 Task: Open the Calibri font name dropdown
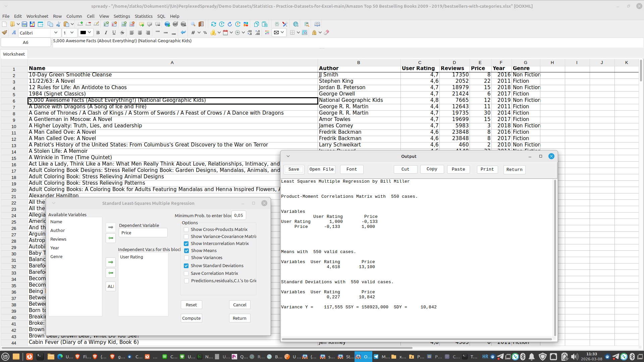click(56, 33)
